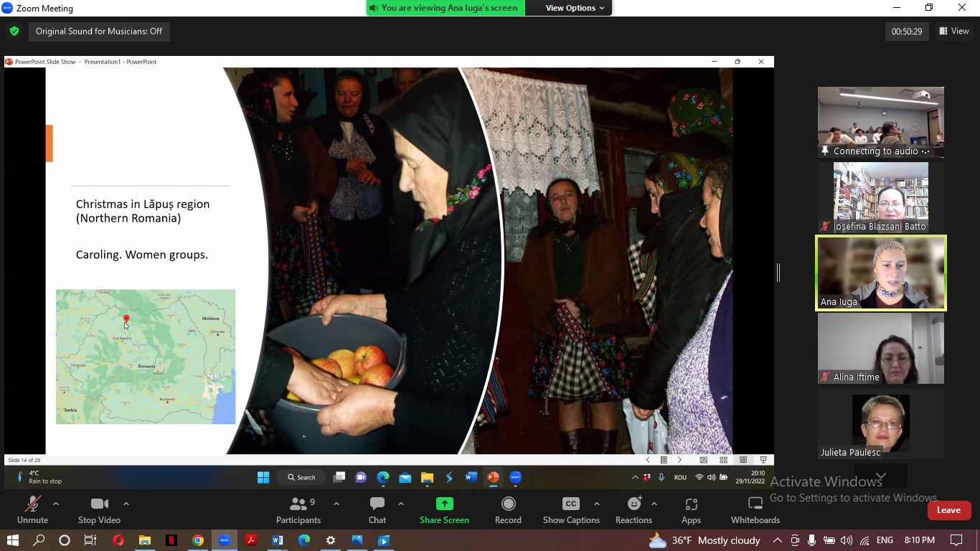Open Google Chrome from the taskbar
This screenshot has height=551, width=980.
198,540
